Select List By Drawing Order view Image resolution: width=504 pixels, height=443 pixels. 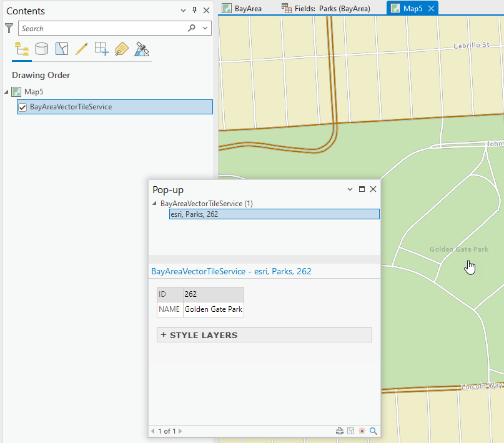[x=21, y=49]
